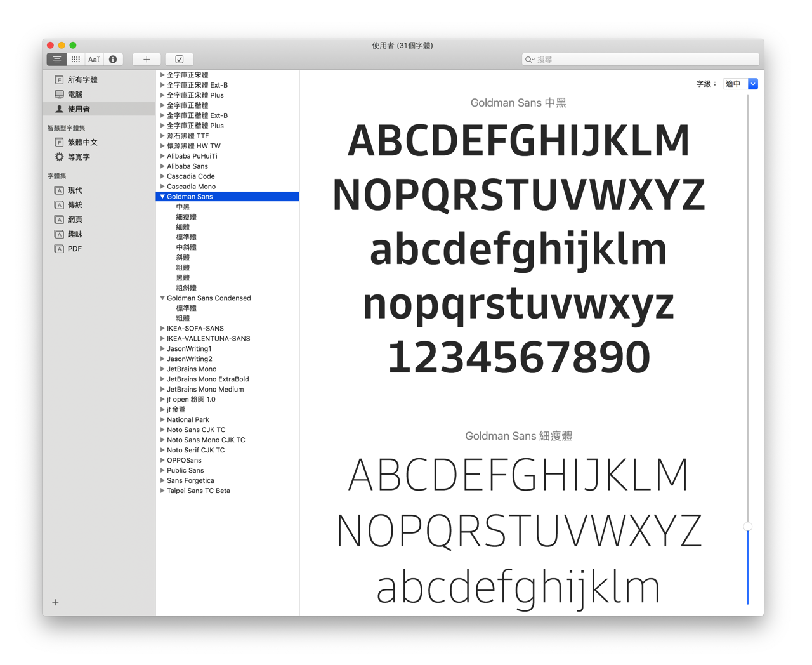
Task: Open 繁體中文 smart collection
Action: coord(99,143)
